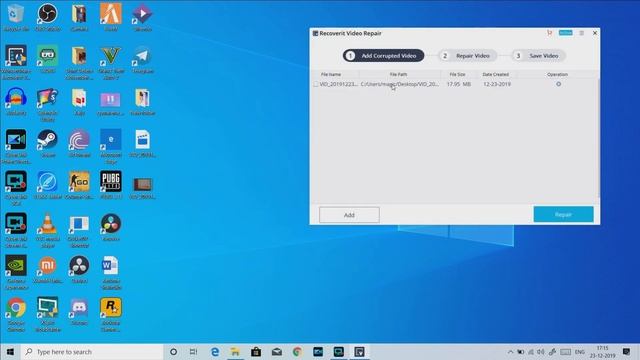Select the Streamlabs OBS green desktop shortcut
Screen dimensions: 640x360
[x=48, y=60]
